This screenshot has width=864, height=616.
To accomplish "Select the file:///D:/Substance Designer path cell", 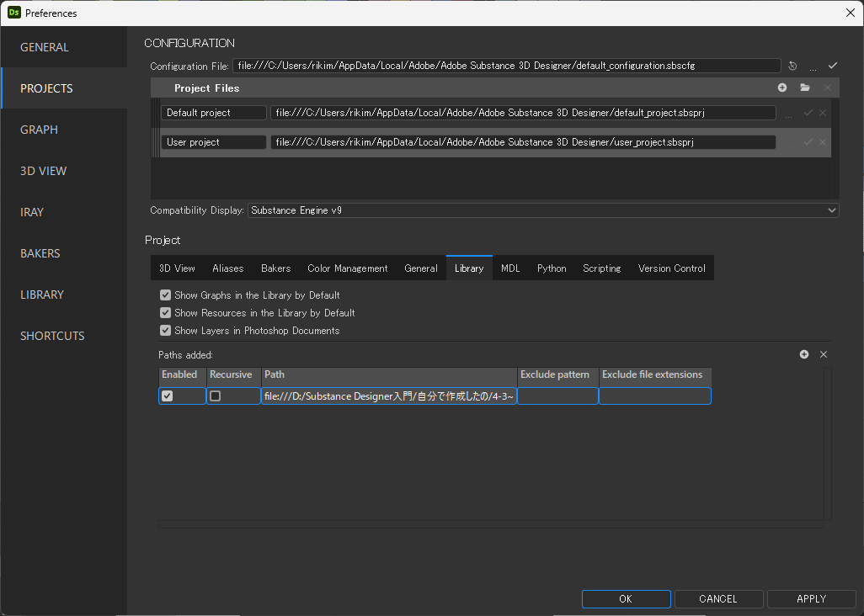I will [x=389, y=396].
